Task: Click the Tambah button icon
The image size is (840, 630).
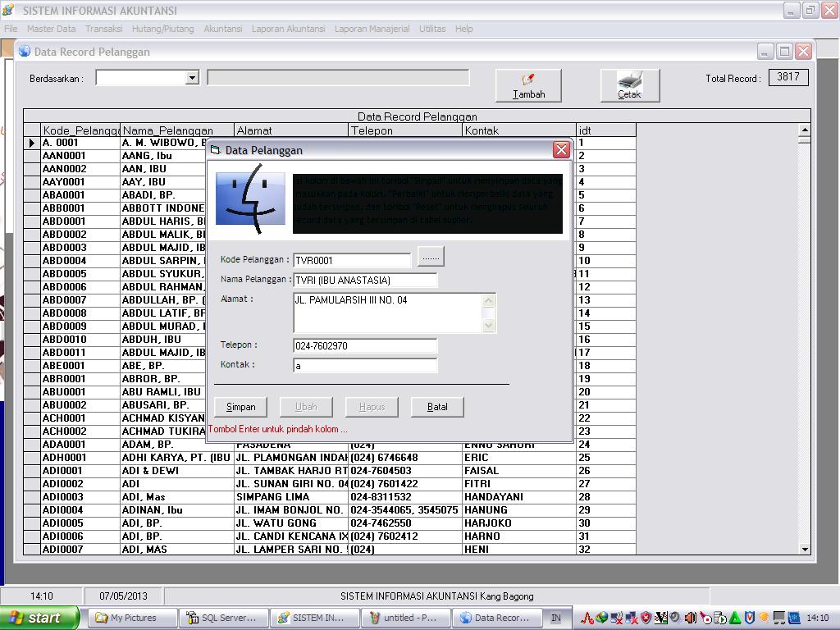Action: tap(528, 80)
